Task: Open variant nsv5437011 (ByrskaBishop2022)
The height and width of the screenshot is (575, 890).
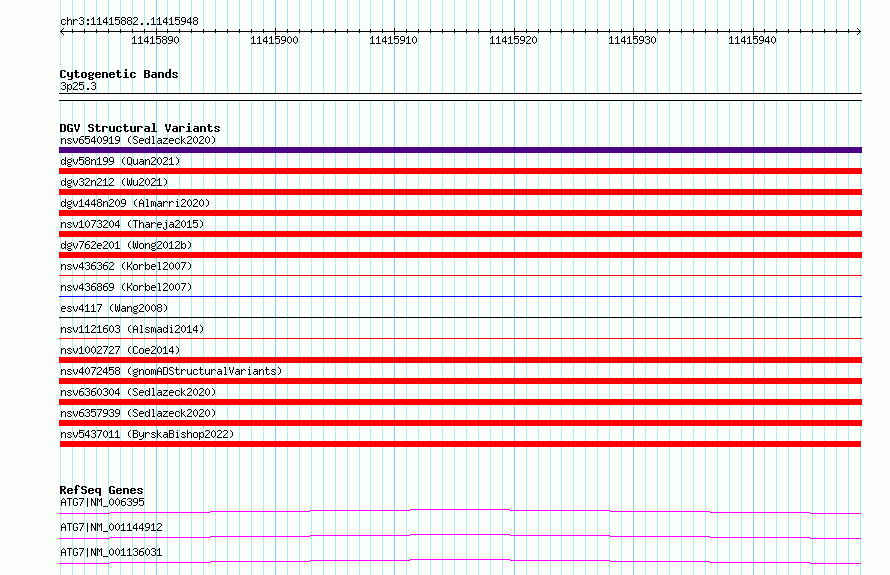Action: tap(147, 434)
